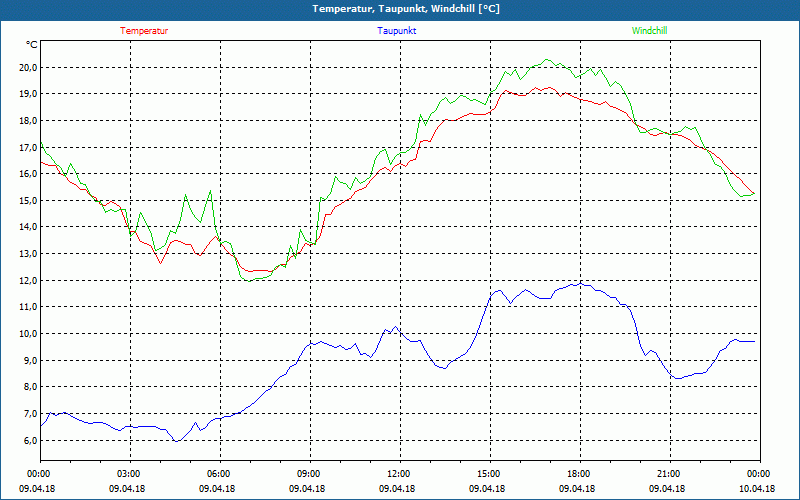
Task: Click the "13,0" y-axis value
Action: pyautogui.click(x=28, y=254)
